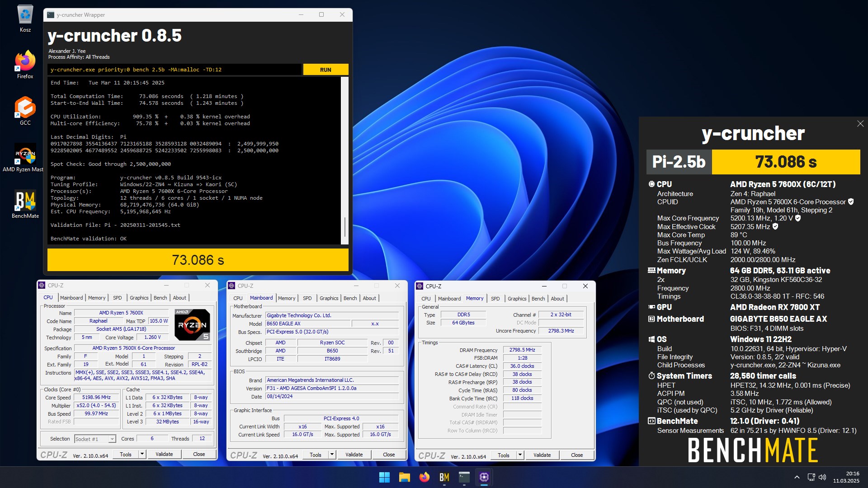Open AMD Ryzen Master desktop shortcut
Screen dimensions: 868x488
point(24,157)
